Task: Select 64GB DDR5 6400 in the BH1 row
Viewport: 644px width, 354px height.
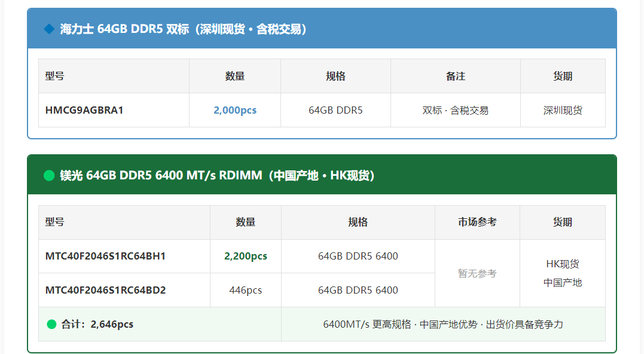Action: (358, 257)
